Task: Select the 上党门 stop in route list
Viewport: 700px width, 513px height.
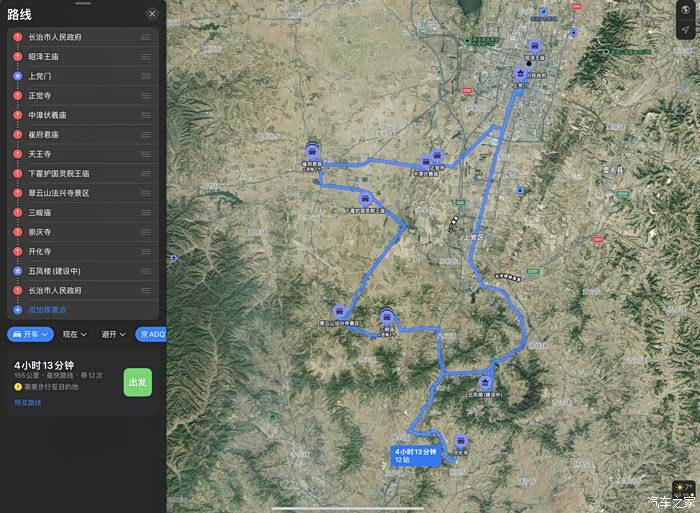Action: click(x=83, y=76)
